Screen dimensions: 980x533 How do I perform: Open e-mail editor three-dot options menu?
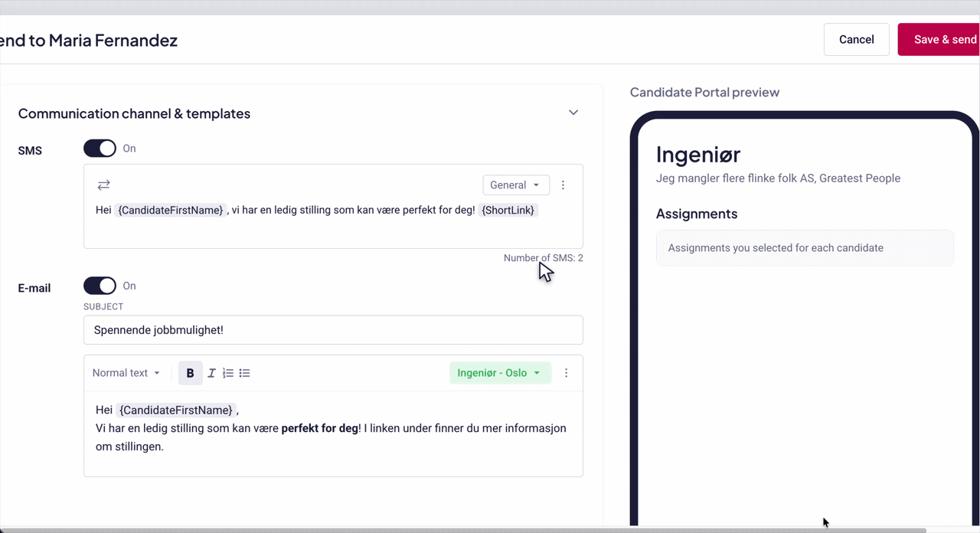[567, 373]
